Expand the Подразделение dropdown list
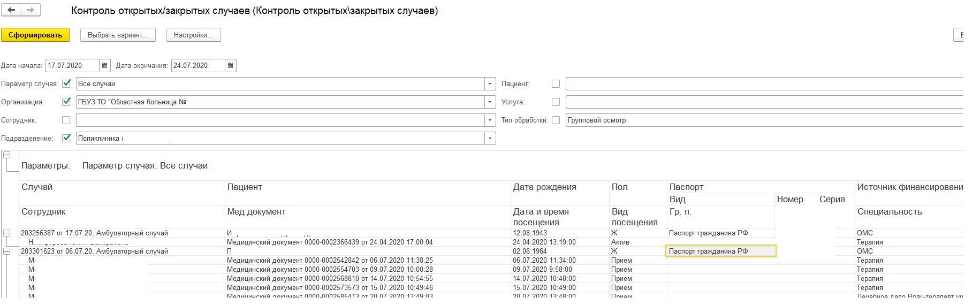 [490, 139]
